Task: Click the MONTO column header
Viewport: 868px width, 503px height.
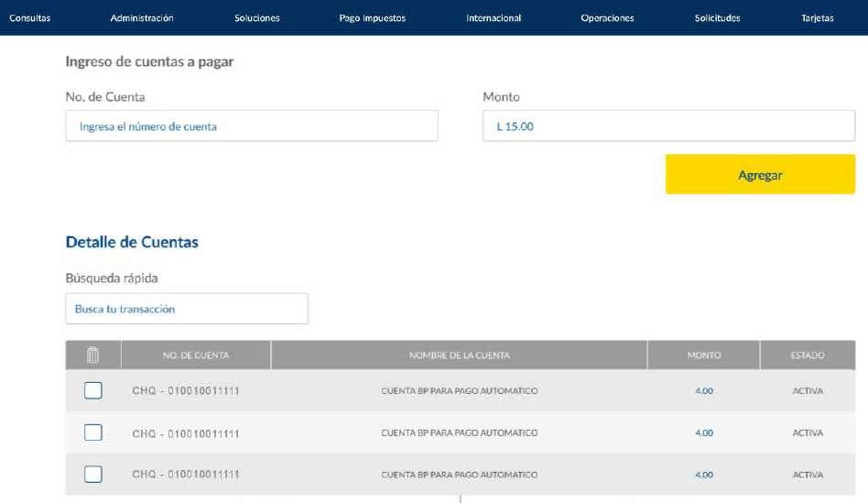Action: [x=704, y=355]
